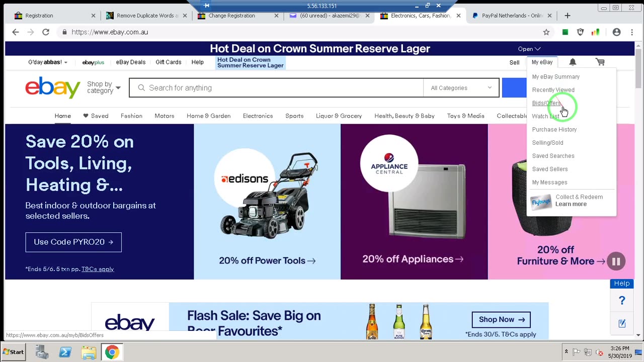The width and height of the screenshot is (644, 362).
Task: Click the T&Cs apply link
Action: coord(98,269)
